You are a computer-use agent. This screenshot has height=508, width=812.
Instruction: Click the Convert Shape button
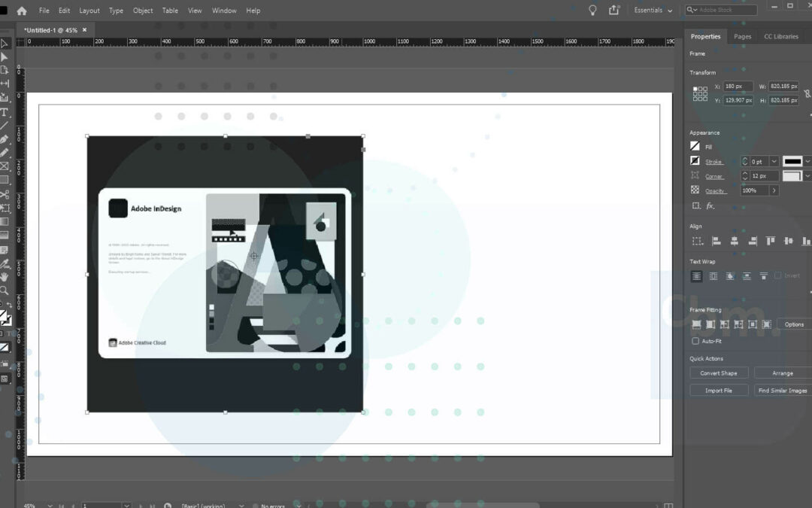tap(719, 373)
